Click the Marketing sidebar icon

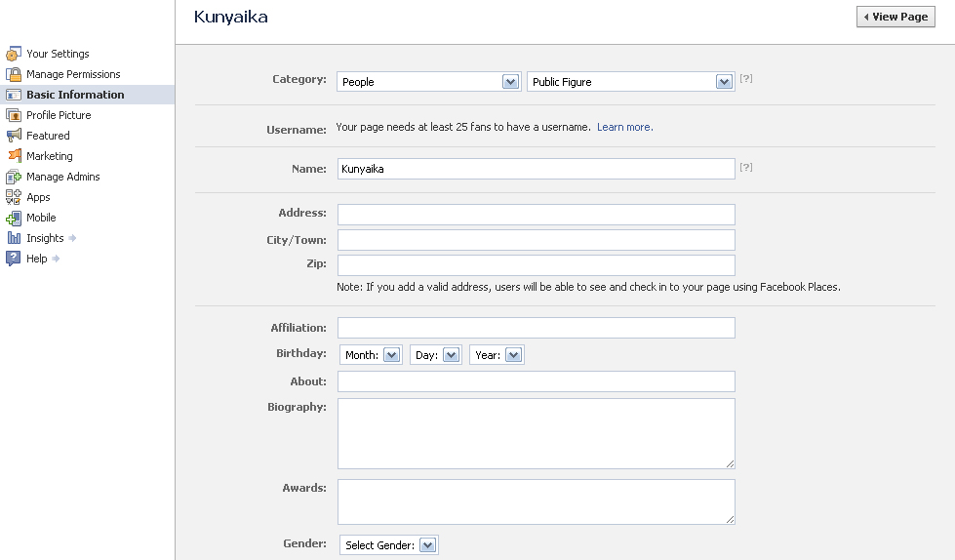coord(14,156)
